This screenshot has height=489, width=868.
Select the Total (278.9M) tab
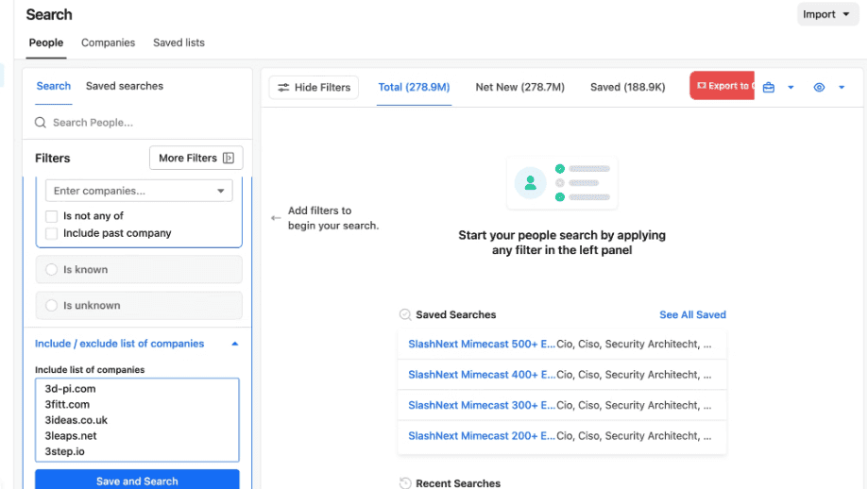[414, 88]
